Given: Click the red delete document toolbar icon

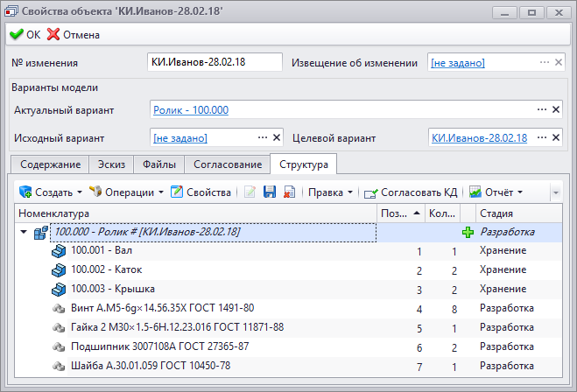Looking at the screenshot, I should click(x=289, y=192).
